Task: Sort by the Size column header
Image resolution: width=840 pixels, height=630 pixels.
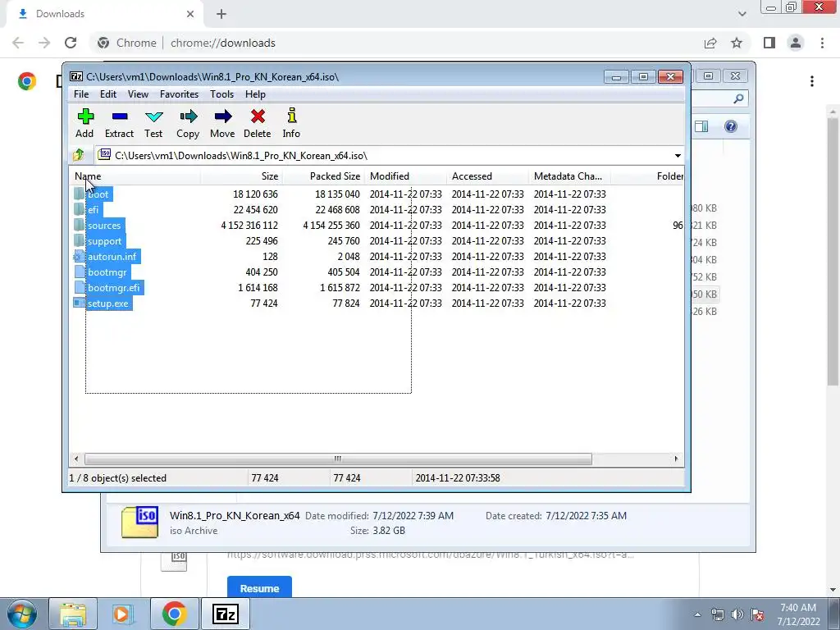Action: coord(242,176)
